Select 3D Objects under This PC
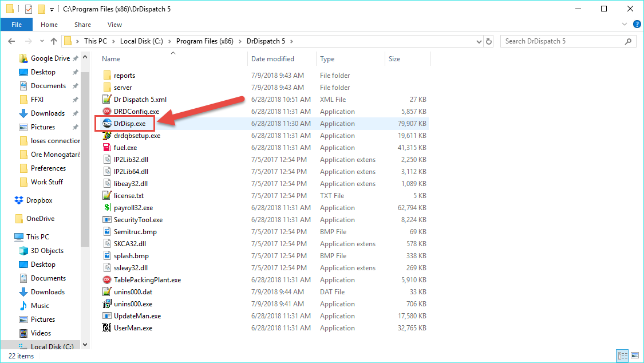This screenshot has height=363, width=644. 41,250
